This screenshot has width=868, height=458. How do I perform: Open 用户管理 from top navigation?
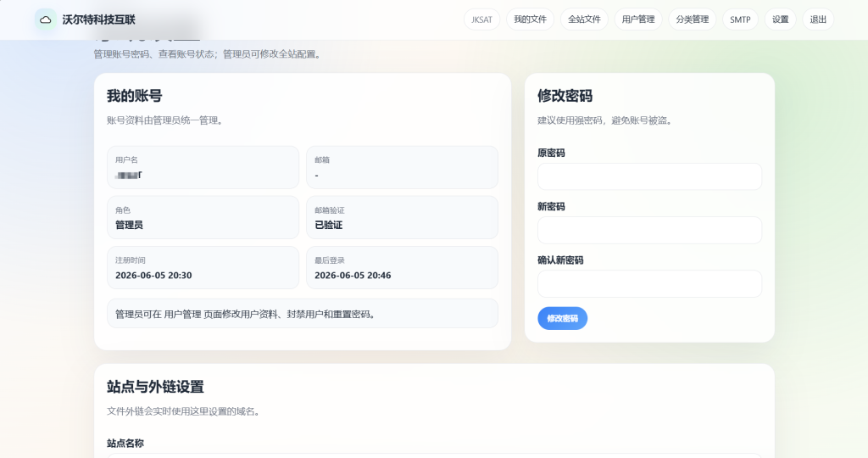(638, 20)
